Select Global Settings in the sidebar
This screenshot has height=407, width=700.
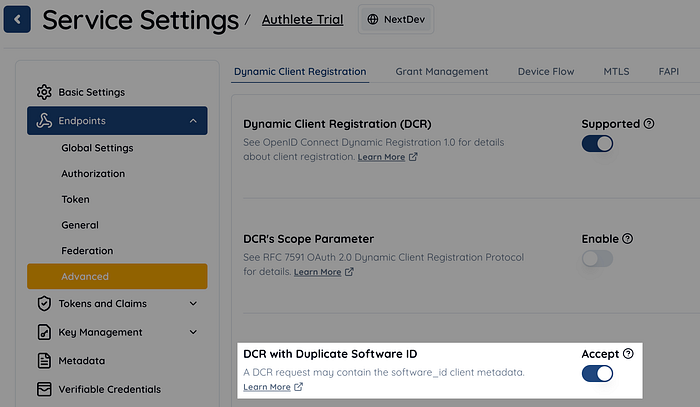(x=97, y=148)
